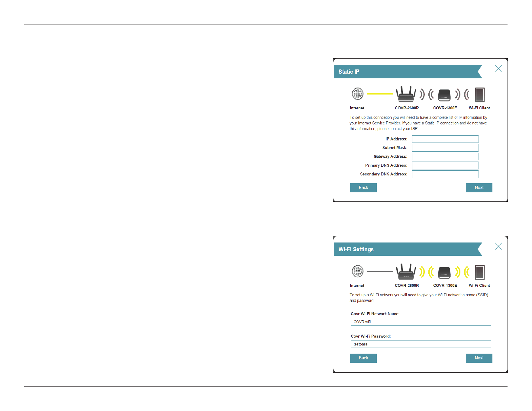The width and height of the screenshot is (532, 411).
Task: Click the Internet globe icon in Wi-Fi Settings dialog
Action: coord(358,271)
